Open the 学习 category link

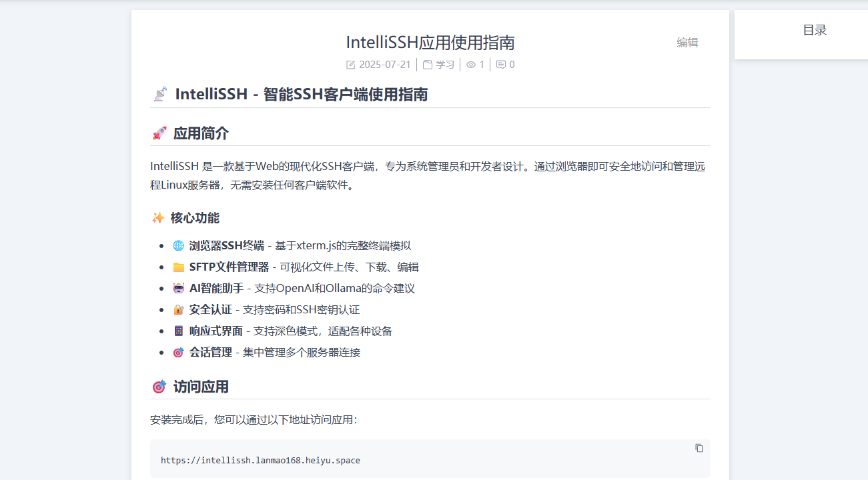pyautogui.click(x=445, y=65)
